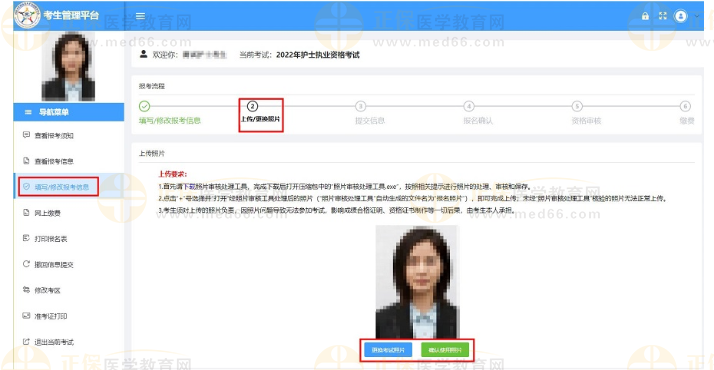714x370 pixels.
Task: Open 准考证打印 admission ticket printing
Action: tap(45, 316)
